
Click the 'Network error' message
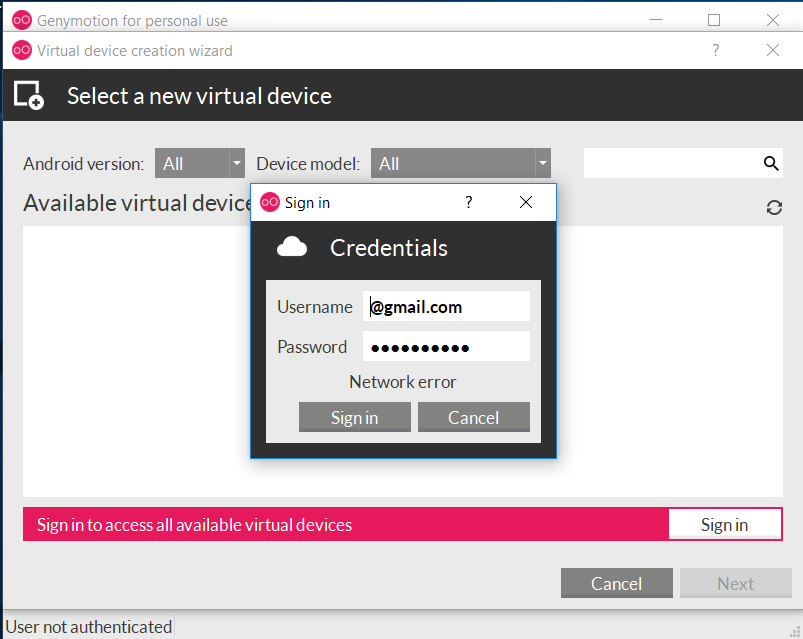tap(403, 382)
